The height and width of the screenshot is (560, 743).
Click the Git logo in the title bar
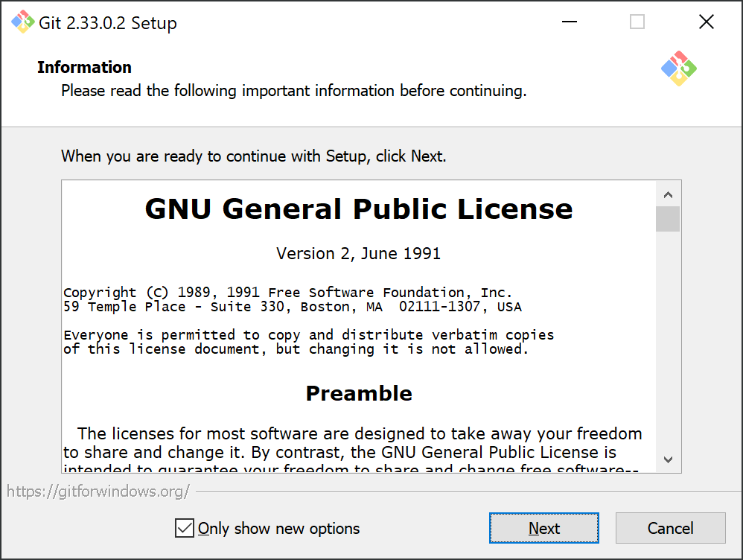pyautogui.click(x=23, y=22)
